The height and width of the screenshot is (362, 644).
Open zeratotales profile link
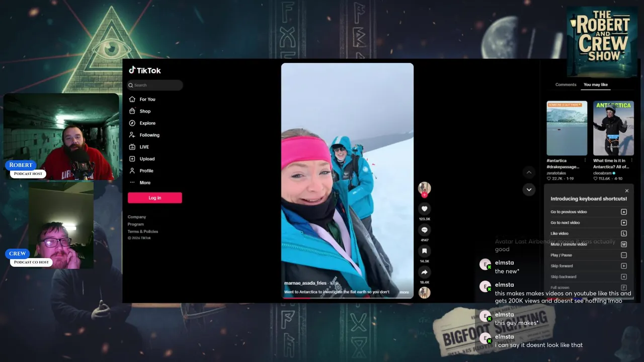point(556,173)
